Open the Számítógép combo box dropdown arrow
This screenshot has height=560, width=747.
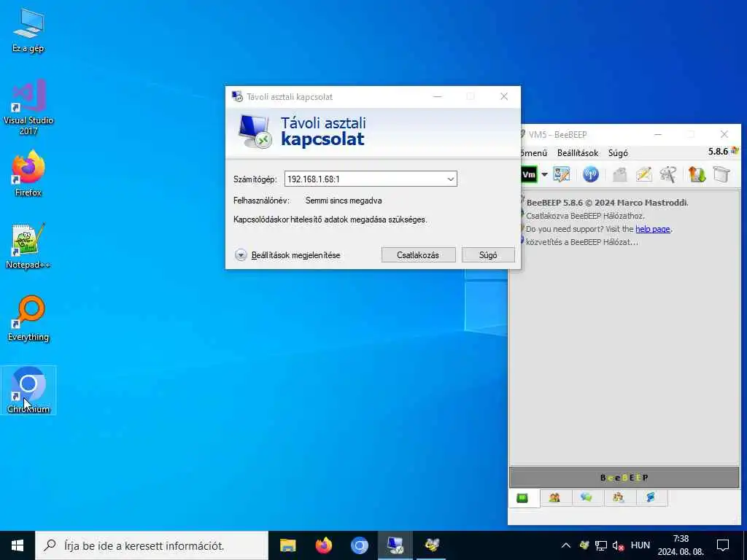coord(450,179)
